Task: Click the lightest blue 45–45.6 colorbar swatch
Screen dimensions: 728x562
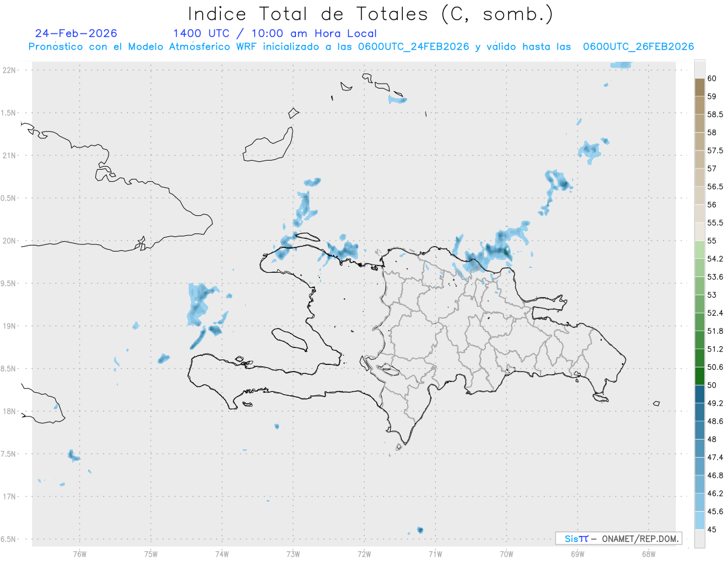Action: (699, 521)
